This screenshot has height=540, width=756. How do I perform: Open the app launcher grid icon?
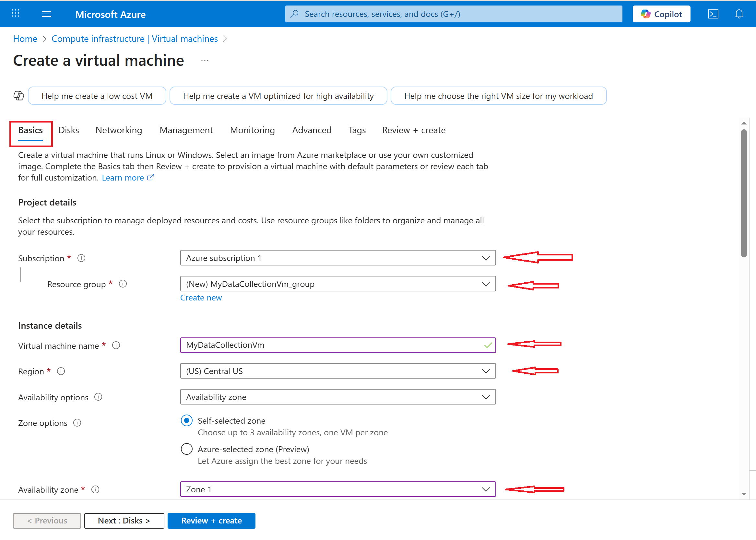point(16,14)
